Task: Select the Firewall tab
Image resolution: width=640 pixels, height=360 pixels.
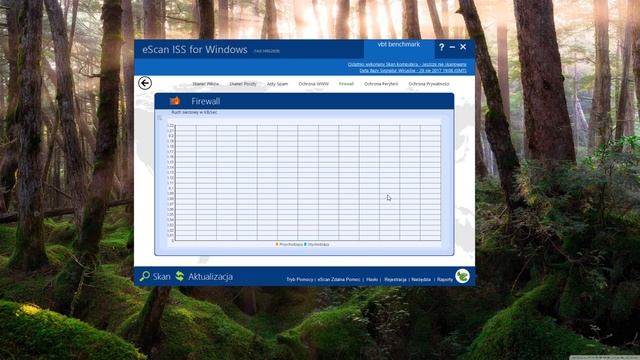Action: click(x=346, y=84)
